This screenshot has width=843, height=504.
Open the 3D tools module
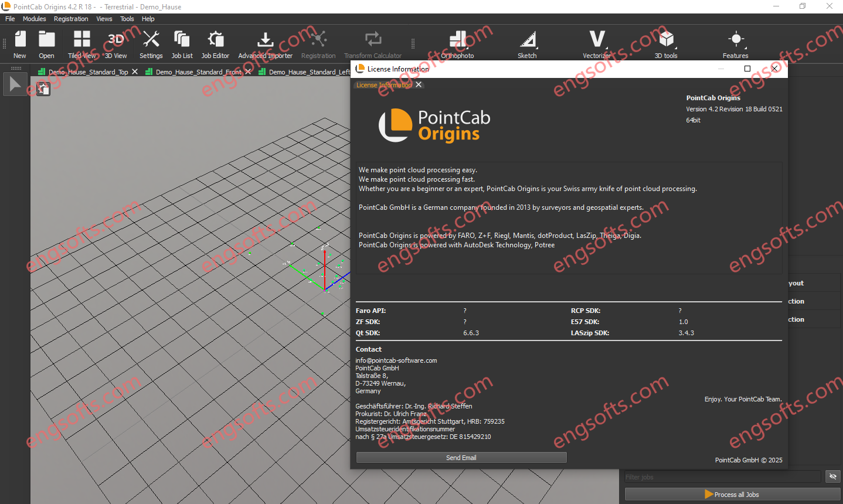[x=666, y=44]
